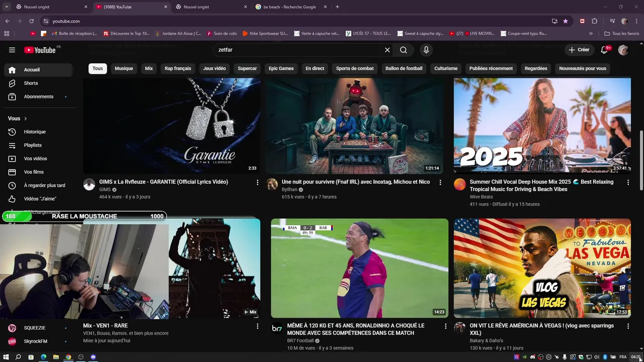Open Chrome extensions puzzle icon
This screenshot has width=644, height=362.
[x=594, y=21]
